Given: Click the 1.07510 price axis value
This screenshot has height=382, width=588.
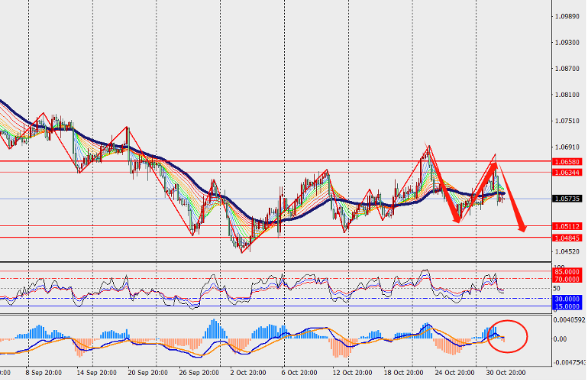Looking at the screenshot, I should 567,121.
